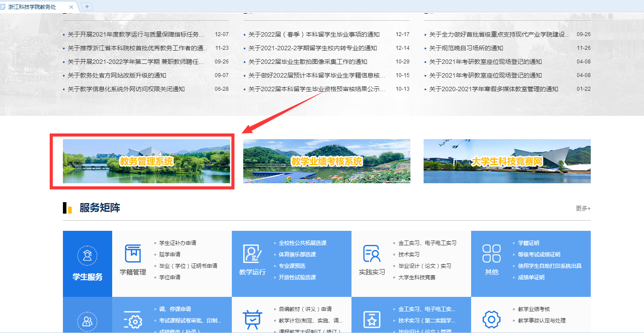Click the 全校性公共拓展选课 link

pyautogui.click(x=302, y=243)
